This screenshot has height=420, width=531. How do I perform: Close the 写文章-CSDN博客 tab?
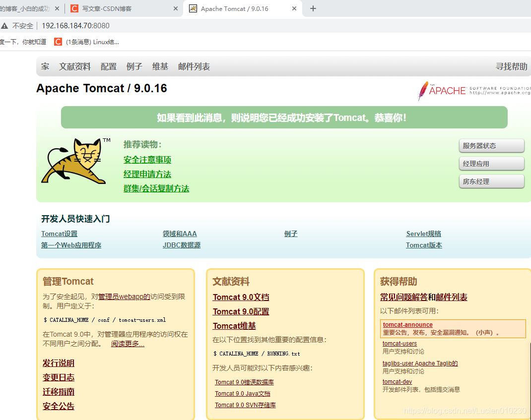pos(175,8)
